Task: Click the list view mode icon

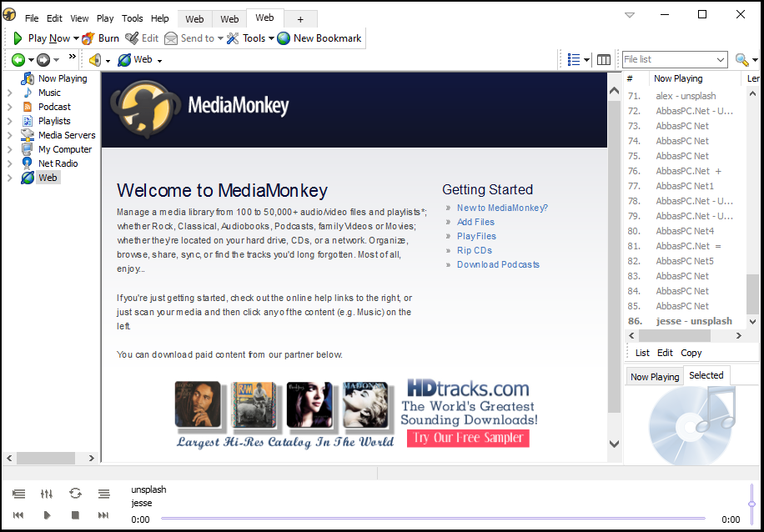Action: [574, 59]
